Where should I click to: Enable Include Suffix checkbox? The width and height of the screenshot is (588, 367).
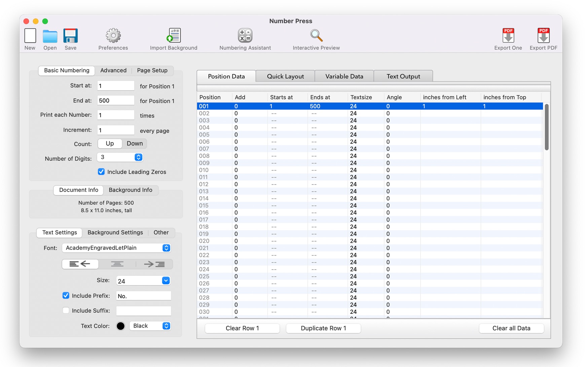[66, 310]
